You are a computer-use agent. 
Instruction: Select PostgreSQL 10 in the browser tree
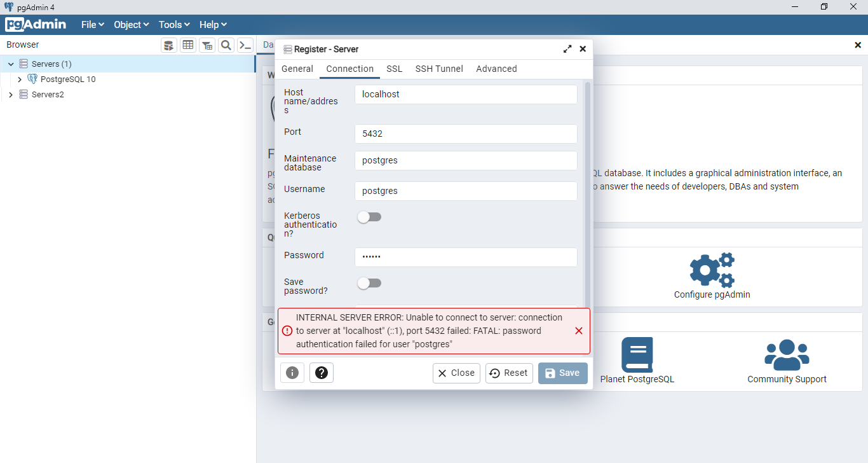(68, 79)
